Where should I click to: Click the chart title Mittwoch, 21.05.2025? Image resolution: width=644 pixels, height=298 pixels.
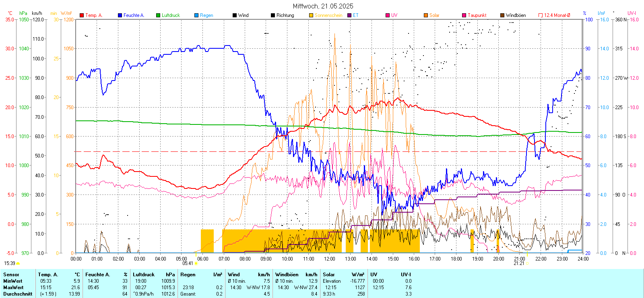pos(323,6)
